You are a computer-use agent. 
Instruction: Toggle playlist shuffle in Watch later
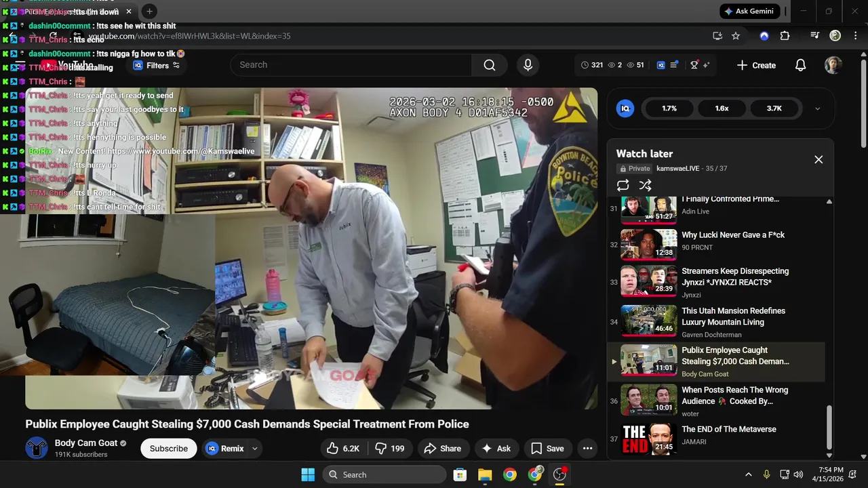click(645, 185)
